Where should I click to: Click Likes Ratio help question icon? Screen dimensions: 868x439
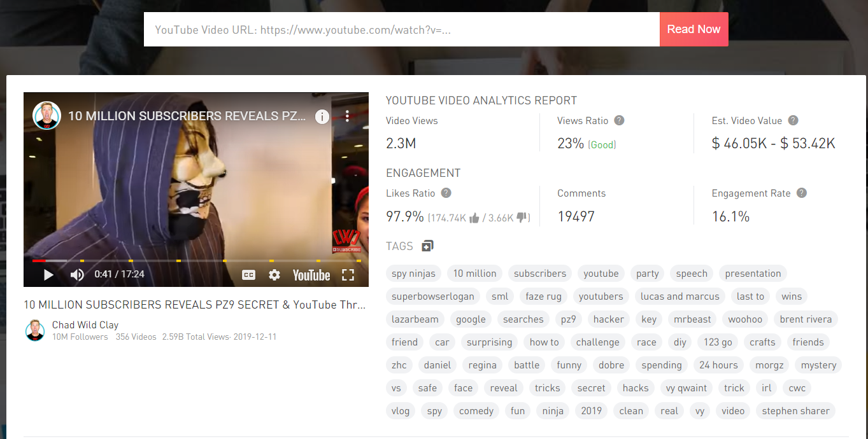[446, 193]
